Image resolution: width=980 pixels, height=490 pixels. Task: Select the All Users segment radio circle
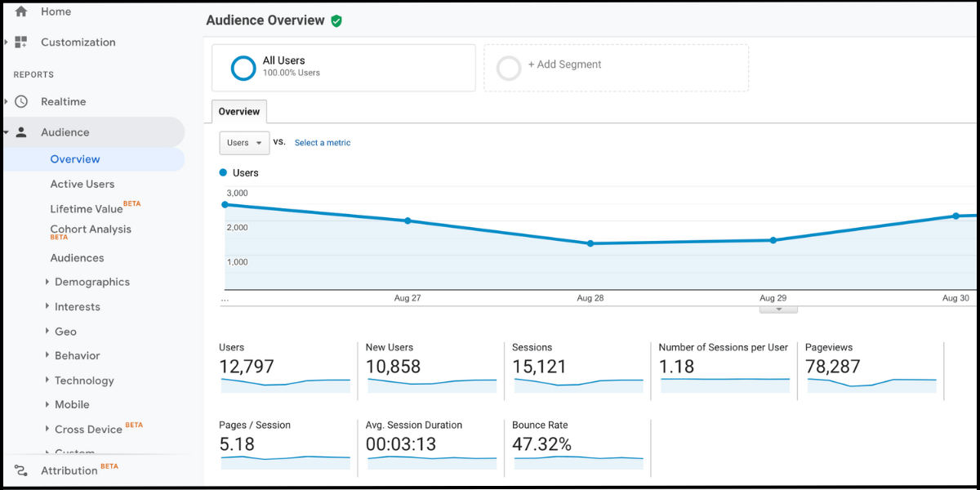[243, 68]
